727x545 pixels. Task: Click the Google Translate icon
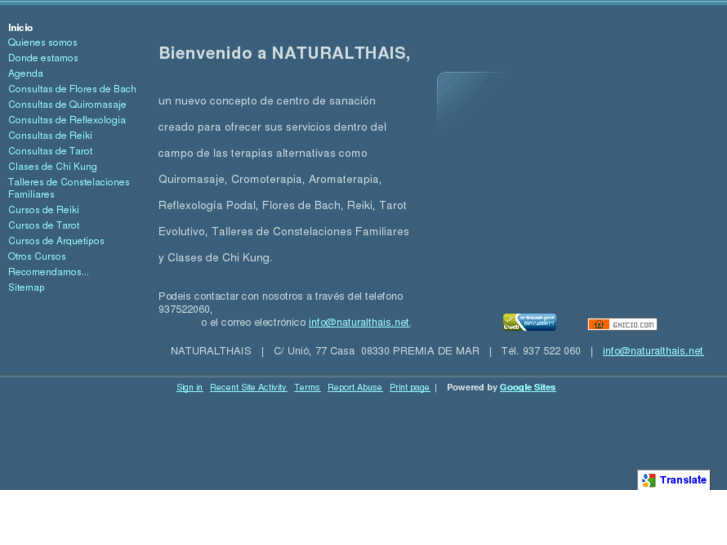point(649,480)
